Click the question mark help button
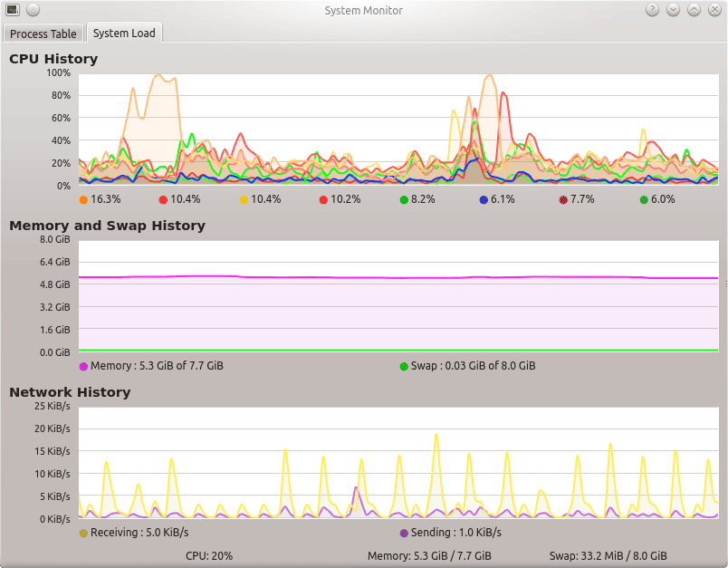Image resolution: width=728 pixels, height=568 pixels. (x=652, y=10)
